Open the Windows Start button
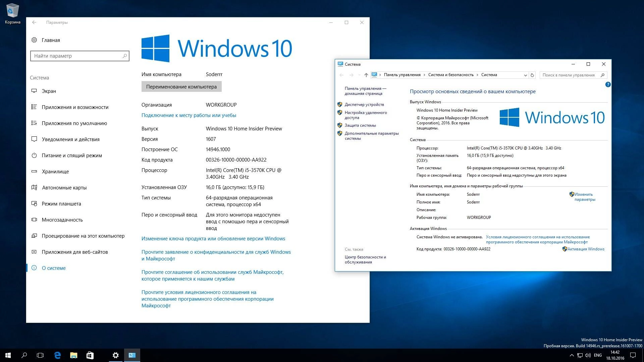 [8, 355]
